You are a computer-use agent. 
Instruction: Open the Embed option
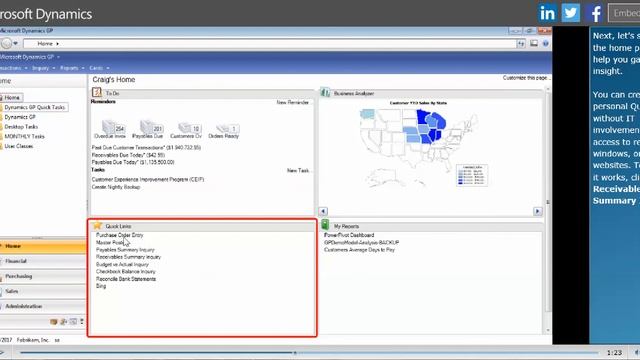[x=624, y=13]
